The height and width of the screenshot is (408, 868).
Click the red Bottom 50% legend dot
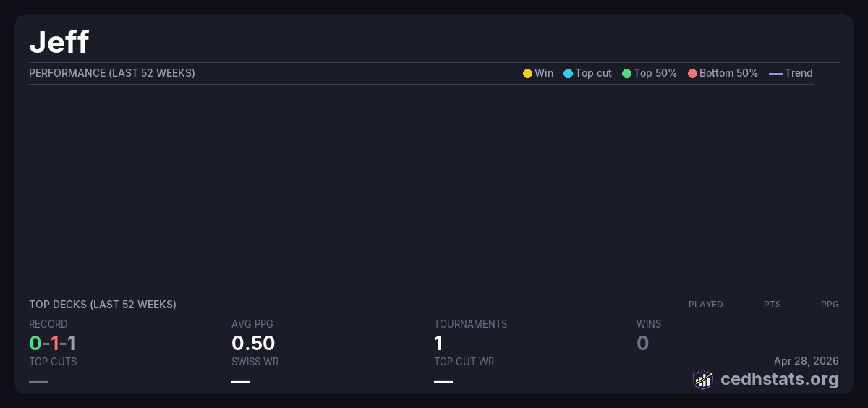pos(692,74)
